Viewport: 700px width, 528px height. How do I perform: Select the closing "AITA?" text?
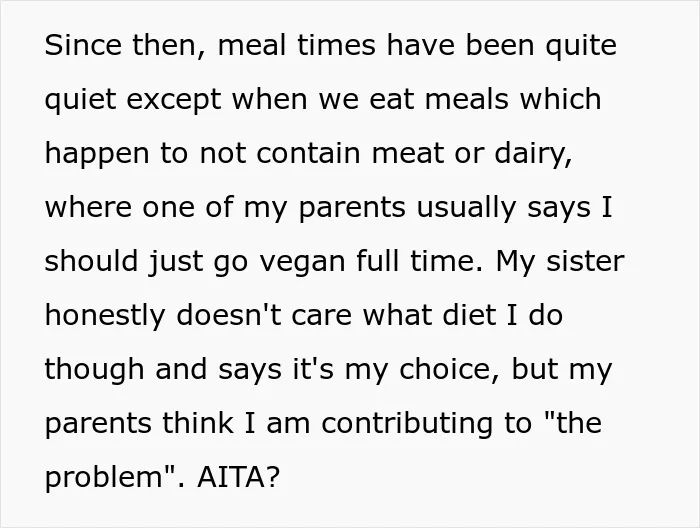point(238,477)
